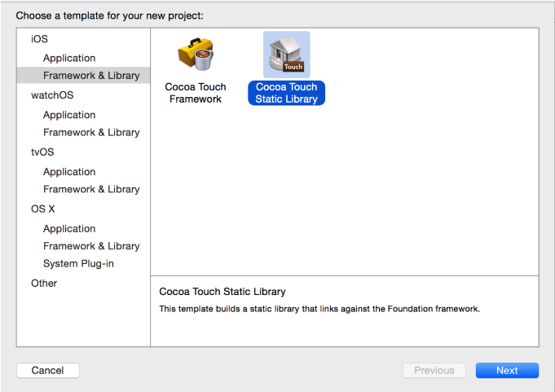Select Framework & Library under iOS
The image size is (555, 392).
pyautogui.click(x=91, y=76)
